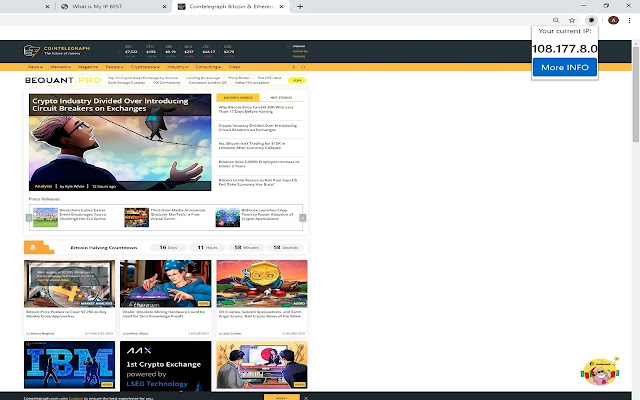Viewport: 640px width, 400px height.
Task: Open the Ron Paul Bitcoin rescue story
Action: pos(258,182)
